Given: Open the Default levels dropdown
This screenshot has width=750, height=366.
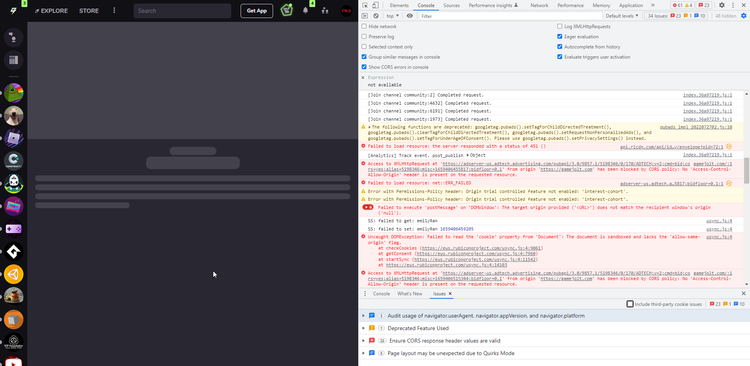Looking at the screenshot, I should 622,16.
